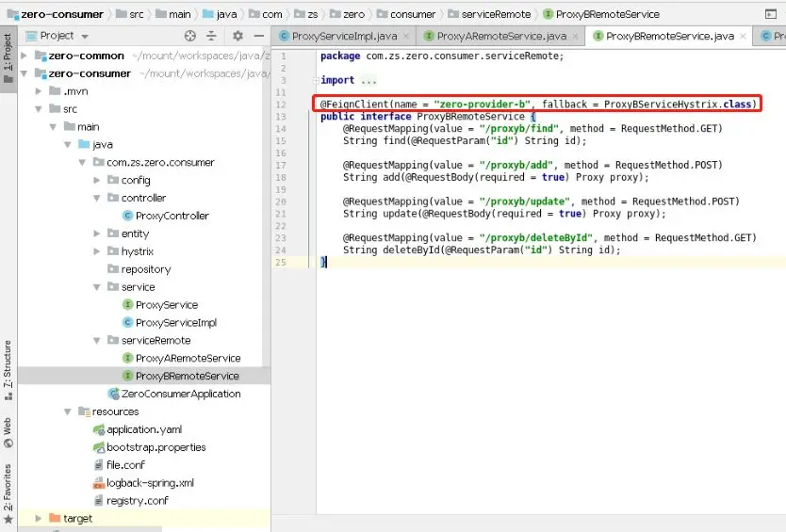This screenshot has height=532, width=786.
Task: Select the ProxyBRemoteService.java tab
Action: coord(669,36)
